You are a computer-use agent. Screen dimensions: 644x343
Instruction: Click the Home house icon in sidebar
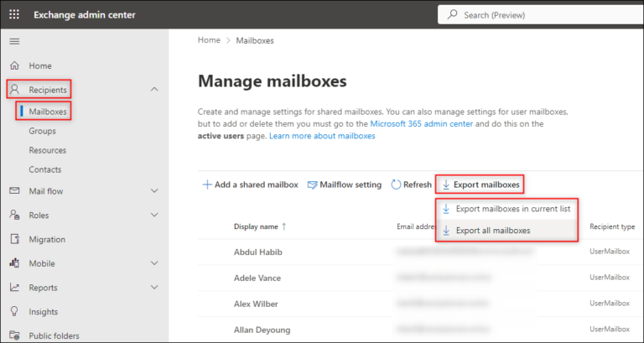pyautogui.click(x=14, y=65)
